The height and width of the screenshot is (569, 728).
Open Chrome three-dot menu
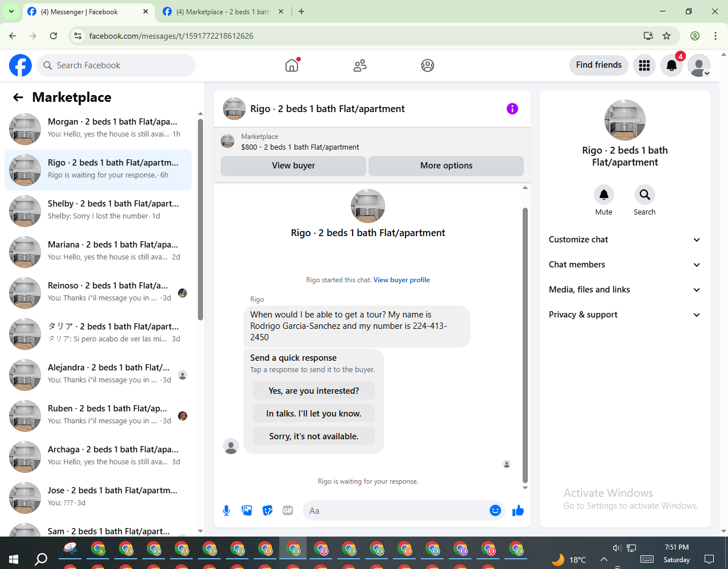(715, 36)
